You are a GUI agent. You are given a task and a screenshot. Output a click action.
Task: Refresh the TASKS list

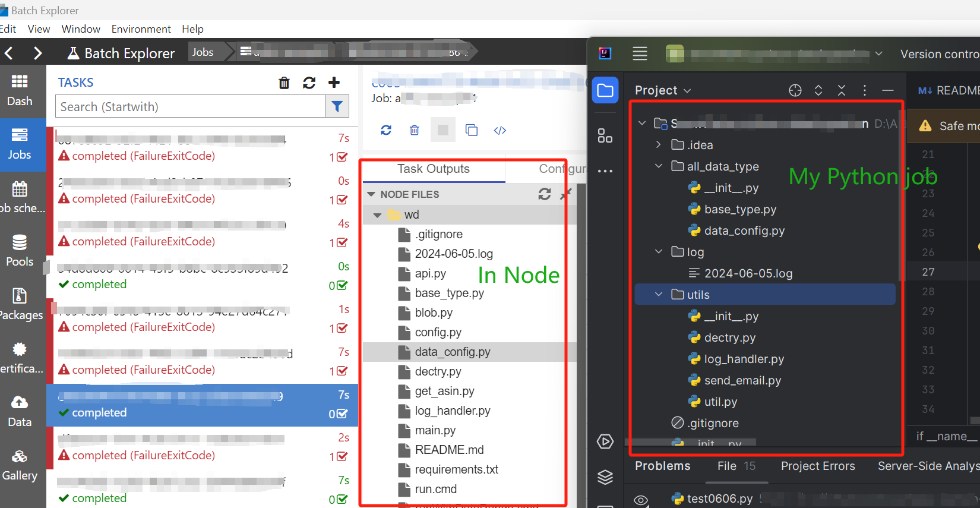pyautogui.click(x=309, y=83)
